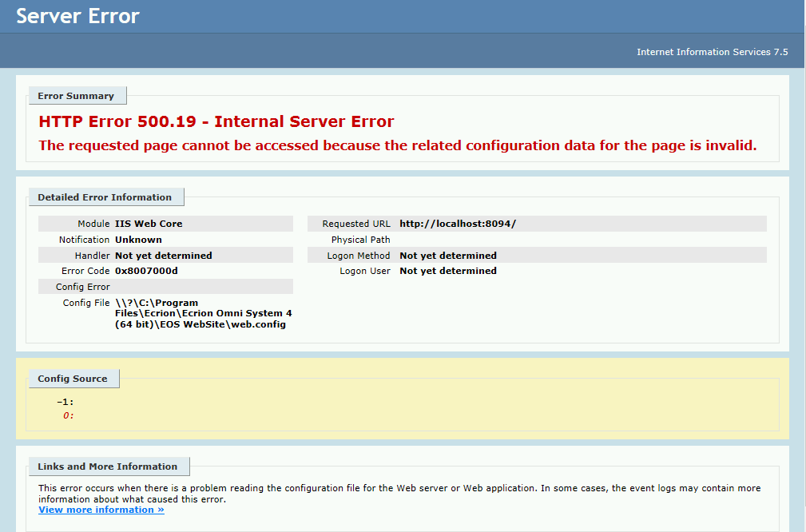Click the 'Physical Path' field label

(361, 240)
